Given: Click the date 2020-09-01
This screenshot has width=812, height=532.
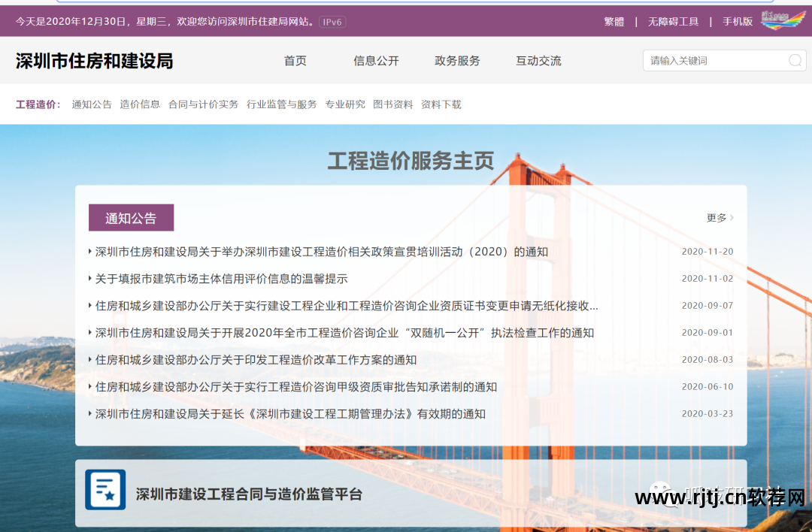Looking at the screenshot, I should point(707,332).
